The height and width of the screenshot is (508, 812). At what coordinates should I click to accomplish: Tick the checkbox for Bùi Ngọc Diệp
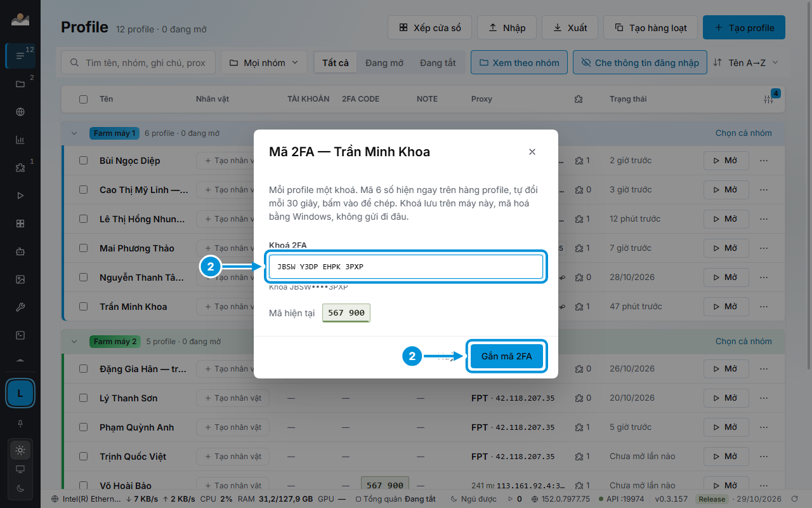83,161
